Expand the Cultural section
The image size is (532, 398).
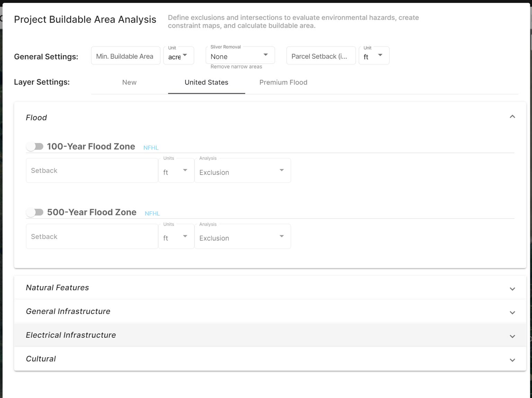point(512,360)
